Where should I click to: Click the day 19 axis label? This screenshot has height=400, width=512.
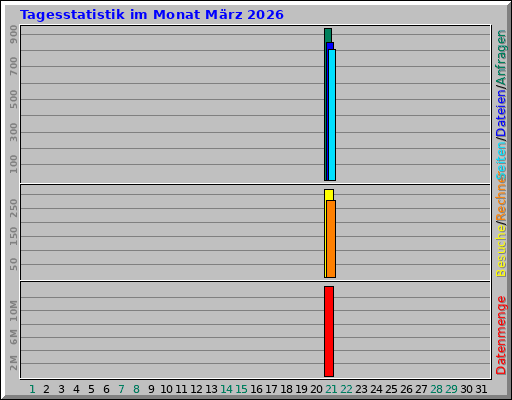click(x=301, y=389)
